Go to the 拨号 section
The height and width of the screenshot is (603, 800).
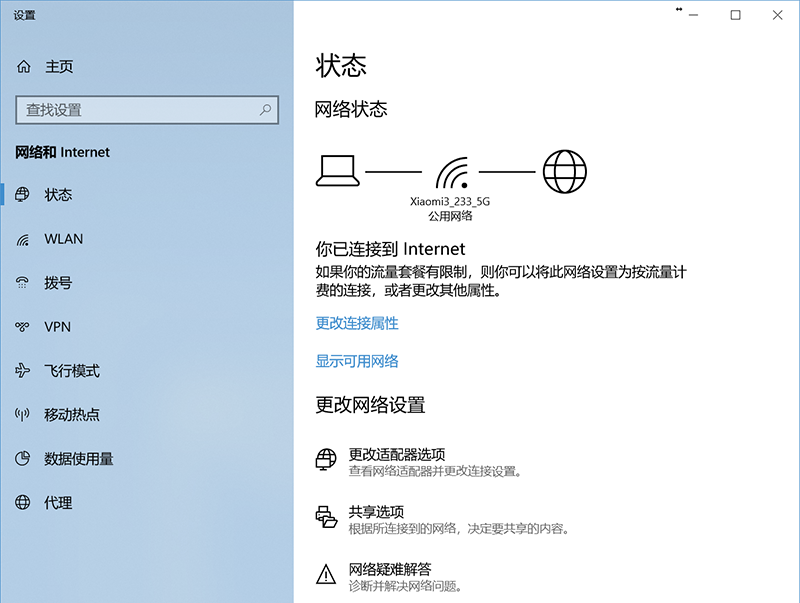(58, 283)
